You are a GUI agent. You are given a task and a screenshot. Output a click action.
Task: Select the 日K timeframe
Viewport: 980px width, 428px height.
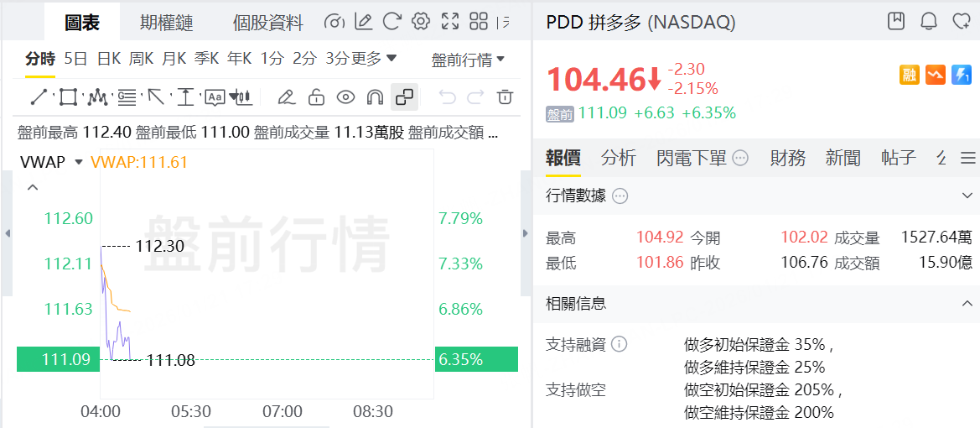click(109, 60)
